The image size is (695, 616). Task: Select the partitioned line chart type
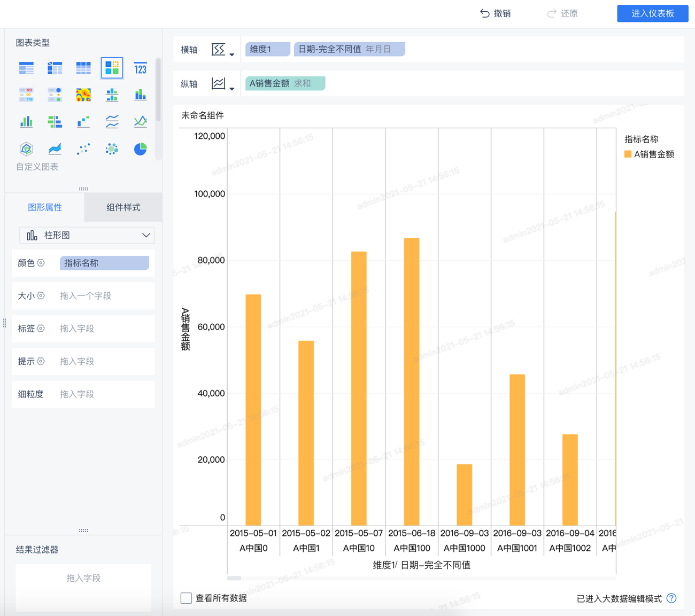[x=112, y=122]
